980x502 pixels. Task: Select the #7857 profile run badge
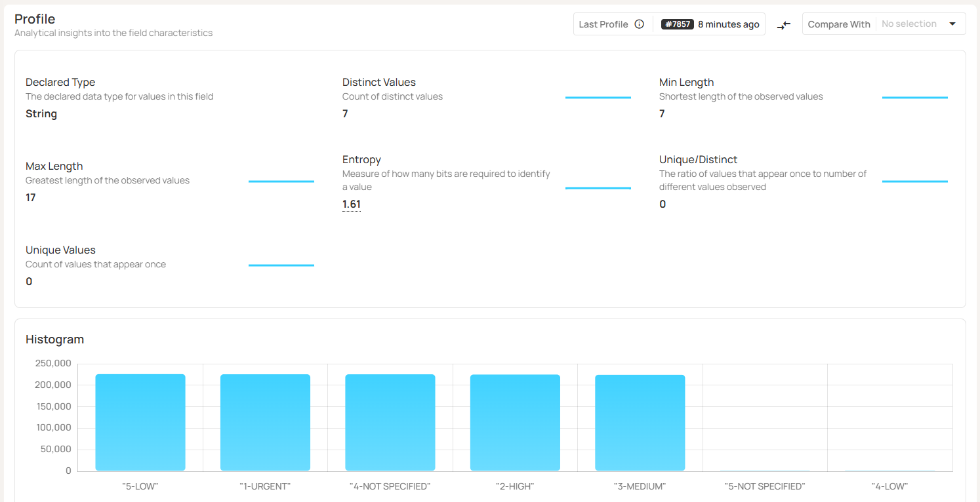(677, 24)
